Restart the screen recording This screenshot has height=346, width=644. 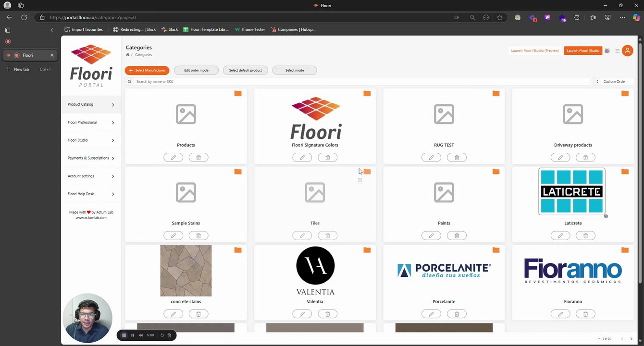162,335
